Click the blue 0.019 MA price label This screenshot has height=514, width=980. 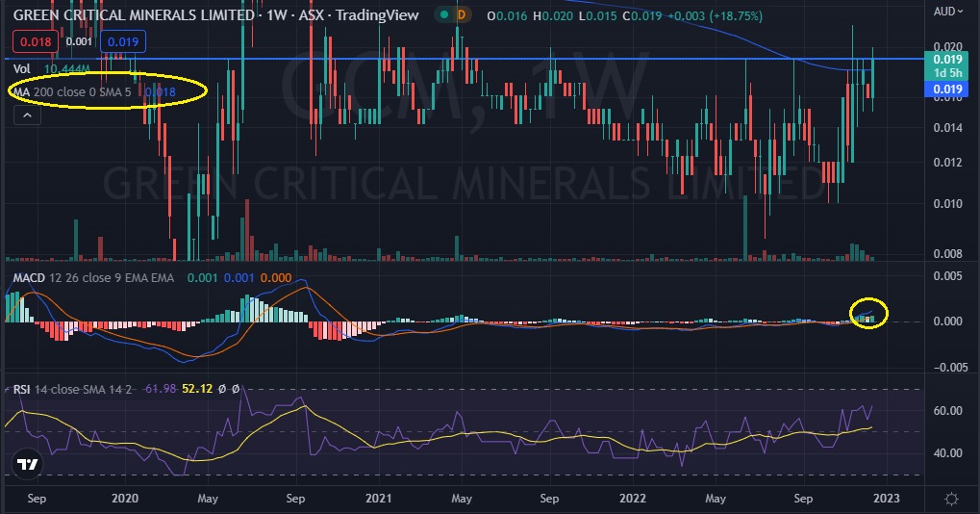[x=947, y=89]
